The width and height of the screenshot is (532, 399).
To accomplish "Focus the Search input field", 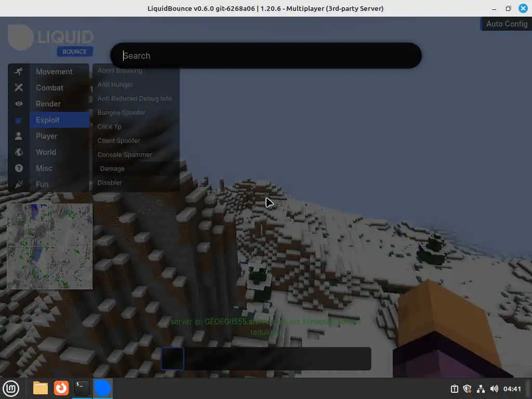I will tap(266, 56).
